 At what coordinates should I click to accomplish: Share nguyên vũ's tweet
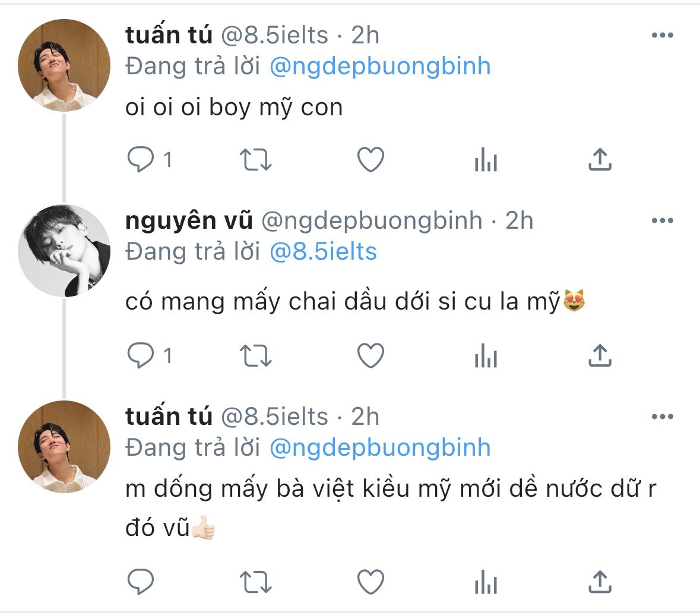click(x=600, y=356)
